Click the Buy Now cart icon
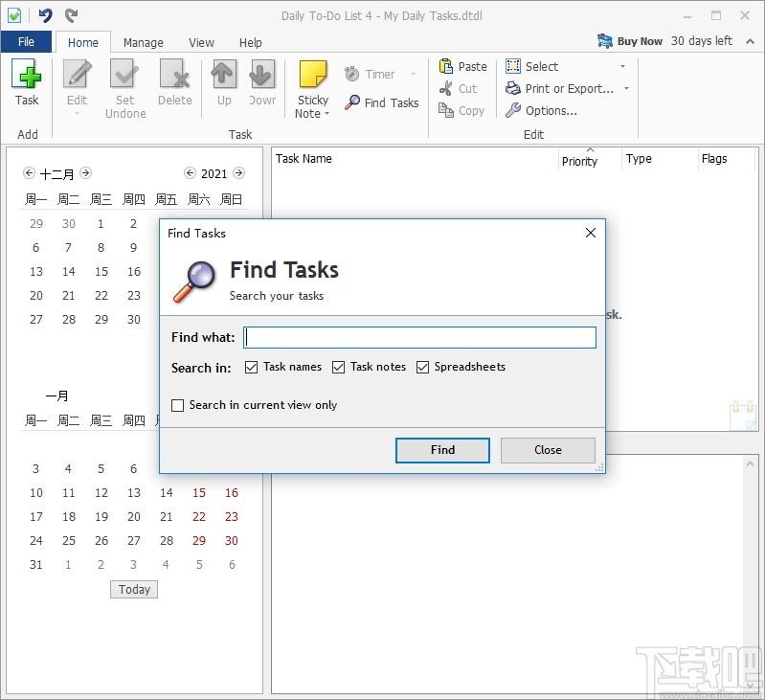 [605, 41]
